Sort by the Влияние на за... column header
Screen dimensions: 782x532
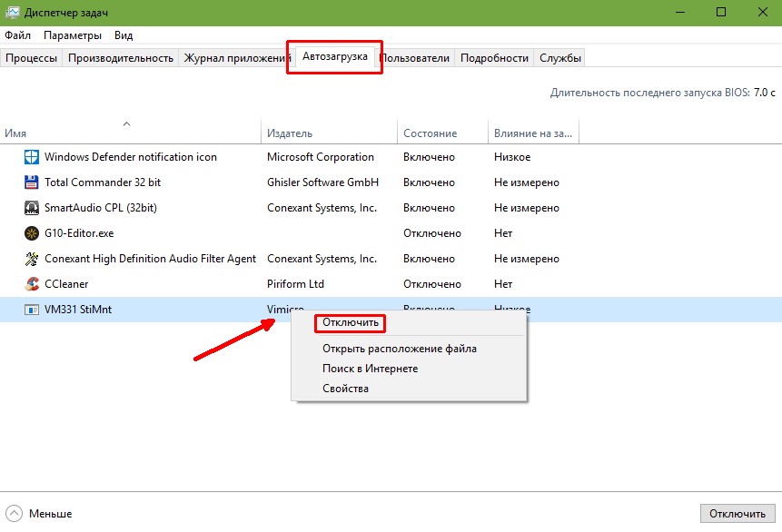(533, 133)
